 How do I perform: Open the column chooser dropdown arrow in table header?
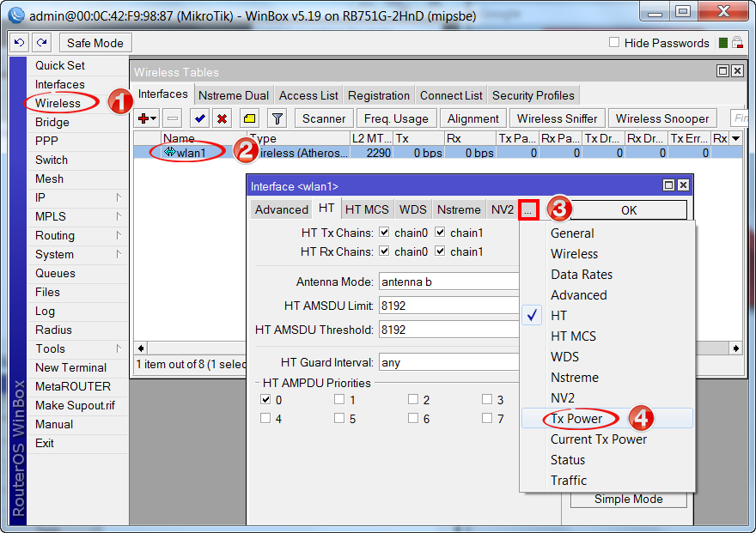735,138
